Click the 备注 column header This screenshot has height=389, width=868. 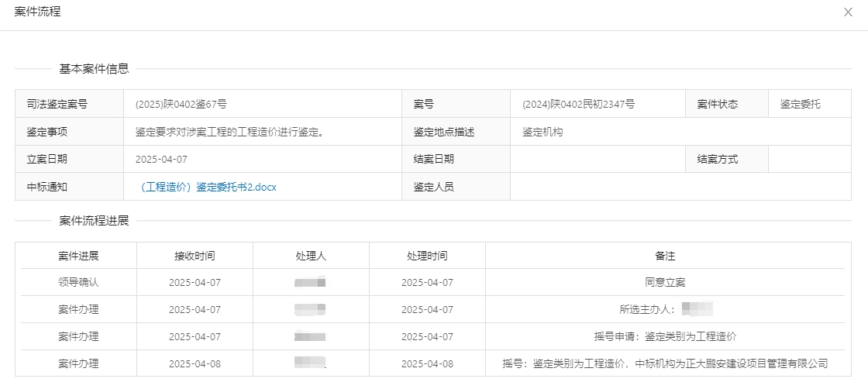[665, 256]
